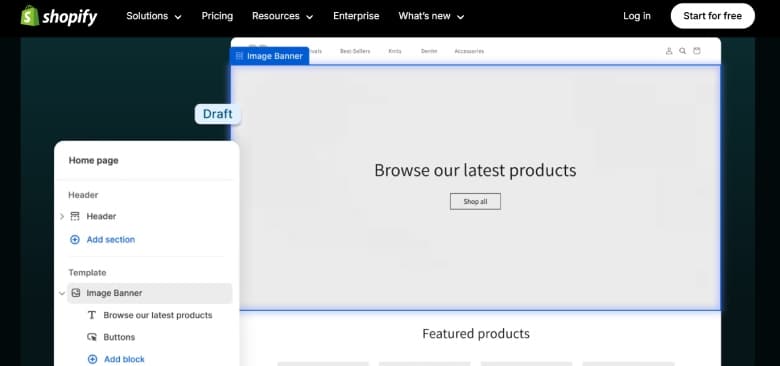The image size is (780, 366).
Task: Click the Shopify bag logo
Action: (x=30, y=16)
